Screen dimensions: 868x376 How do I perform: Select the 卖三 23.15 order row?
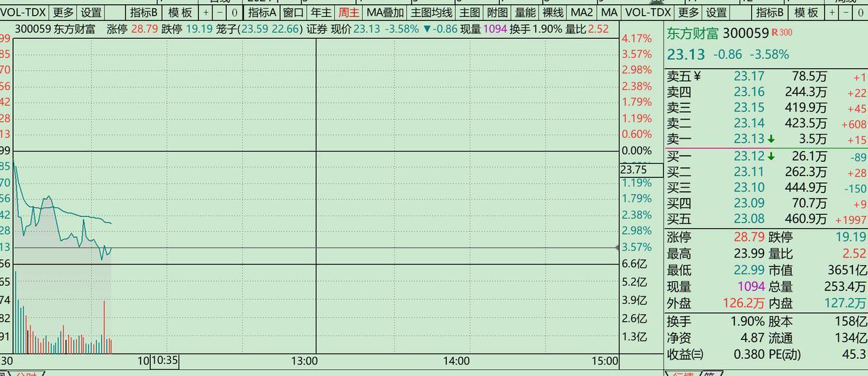coord(767,107)
